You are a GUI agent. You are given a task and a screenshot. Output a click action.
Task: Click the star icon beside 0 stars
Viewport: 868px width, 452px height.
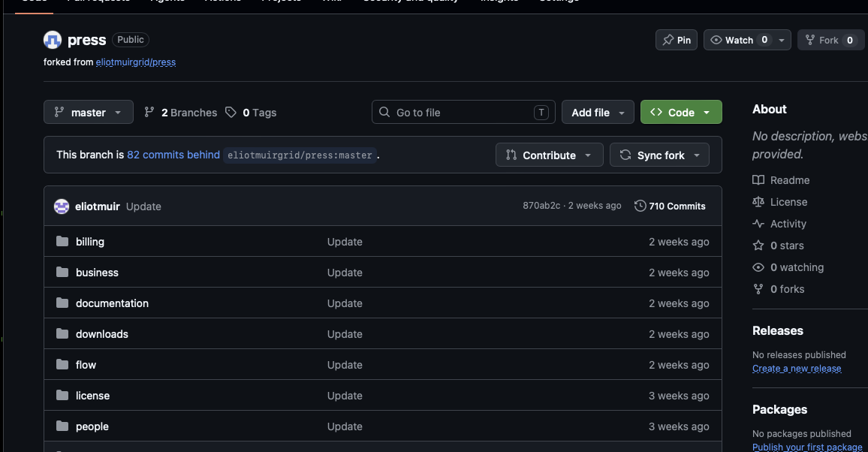click(758, 245)
